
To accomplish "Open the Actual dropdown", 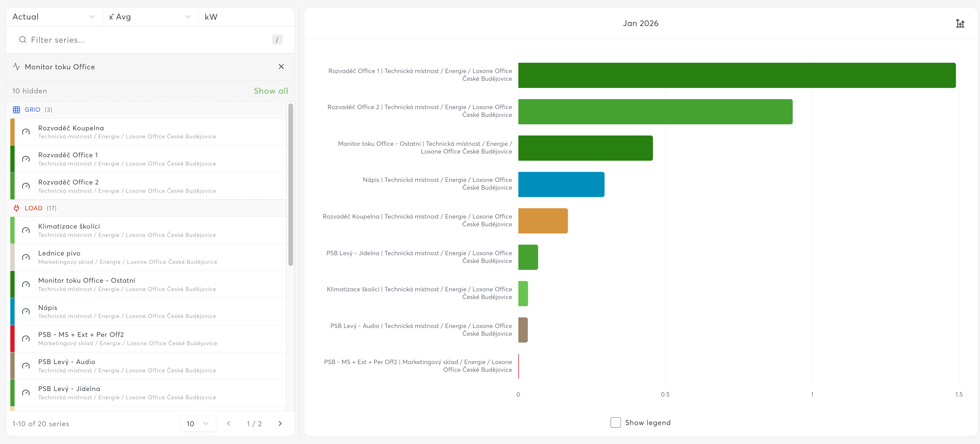I will [54, 17].
